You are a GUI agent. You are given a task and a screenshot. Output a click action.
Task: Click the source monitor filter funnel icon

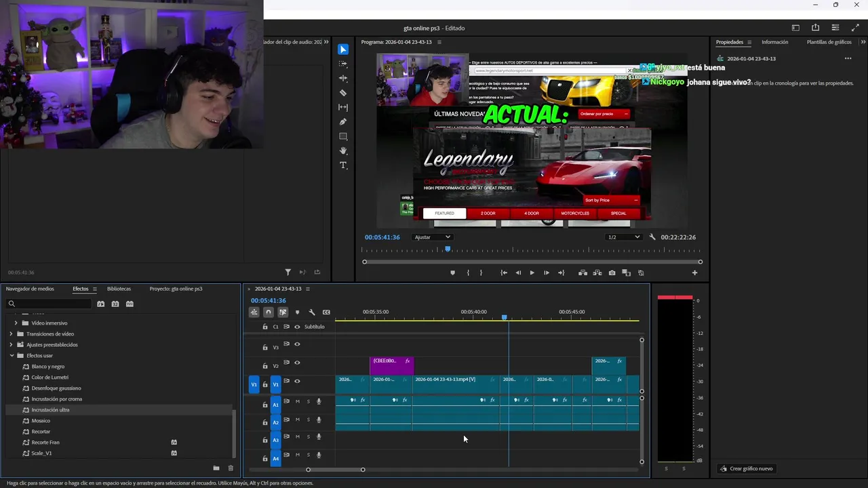click(x=288, y=272)
